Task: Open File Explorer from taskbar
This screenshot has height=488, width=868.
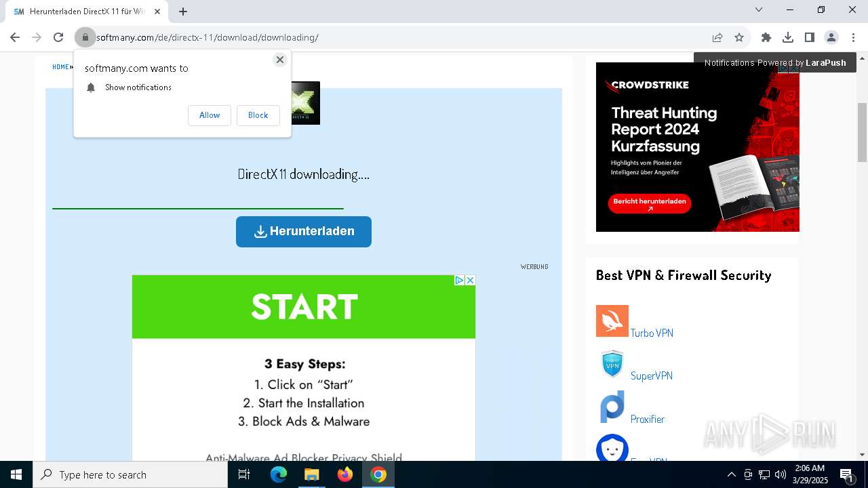Action: [x=311, y=474]
